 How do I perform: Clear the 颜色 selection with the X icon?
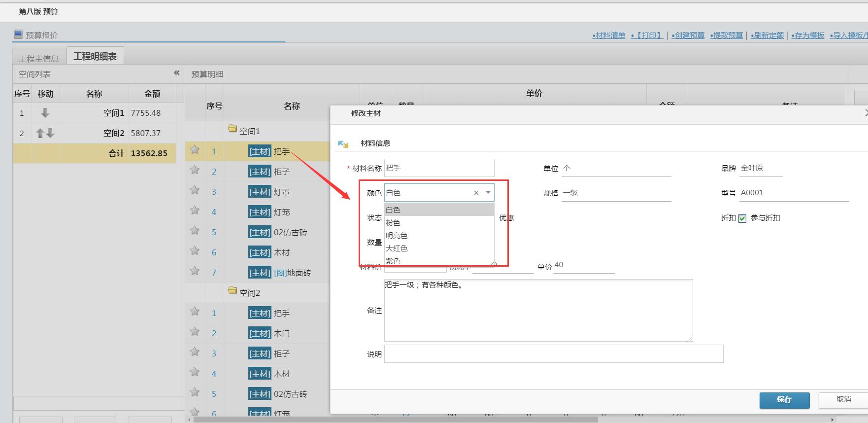click(476, 193)
